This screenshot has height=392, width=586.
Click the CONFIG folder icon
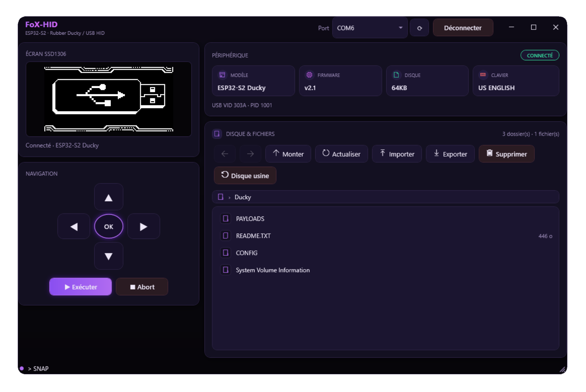(x=226, y=253)
